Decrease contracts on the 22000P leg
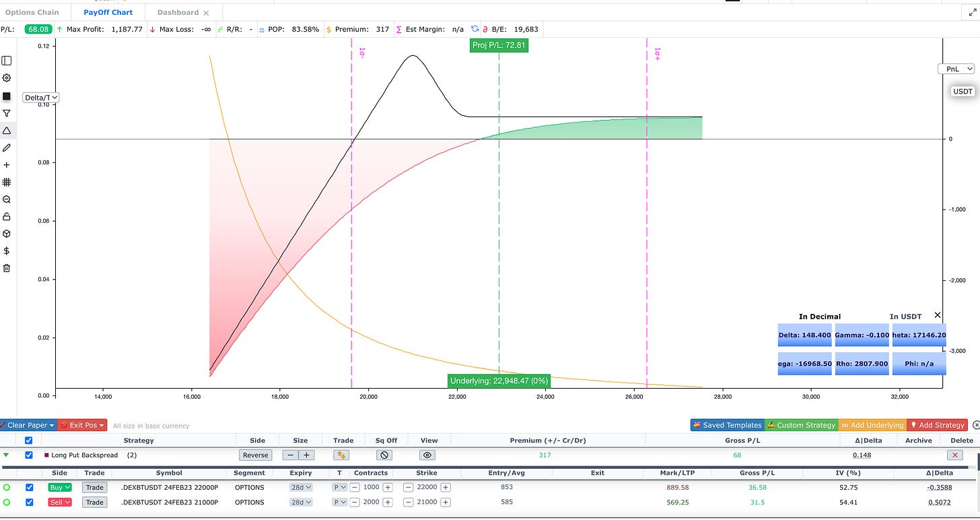 (355, 488)
